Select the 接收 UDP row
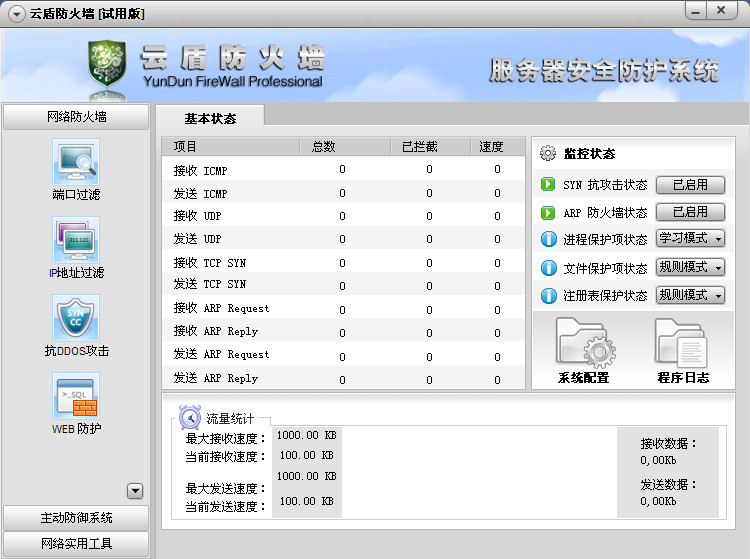The height and width of the screenshot is (559, 750). pyautogui.click(x=343, y=216)
